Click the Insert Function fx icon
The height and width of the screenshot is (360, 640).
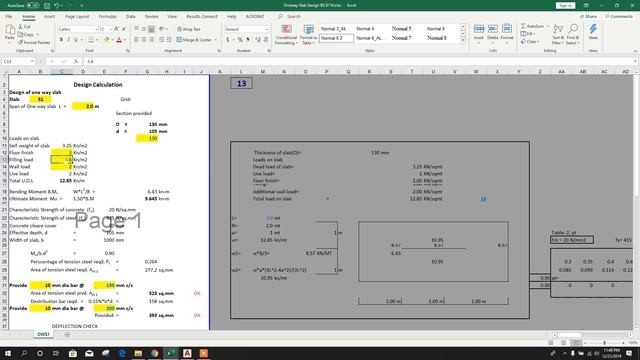coord(76,61)
